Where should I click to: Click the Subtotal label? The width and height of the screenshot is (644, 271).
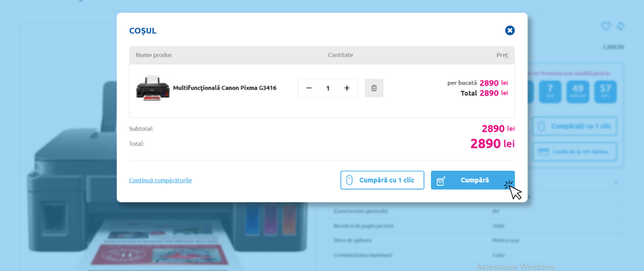[x=141, y=129]
